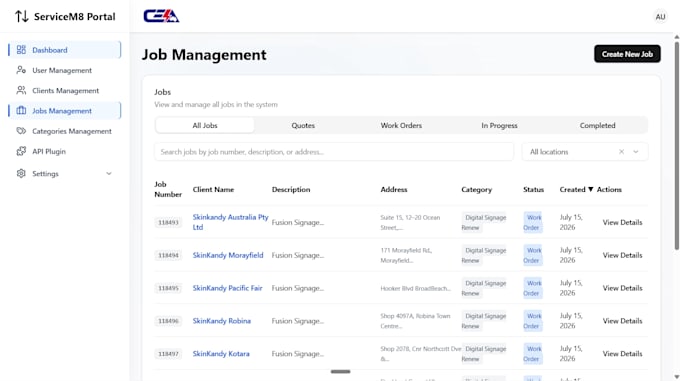Screen dimensions: 680x381
Task: Click job number badge 118494
Action: [168, 255]
